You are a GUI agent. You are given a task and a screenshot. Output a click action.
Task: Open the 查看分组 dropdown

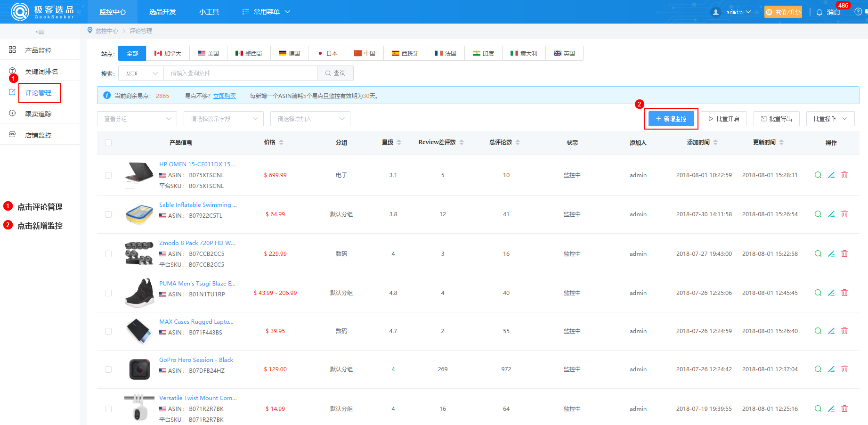(137, 119)
